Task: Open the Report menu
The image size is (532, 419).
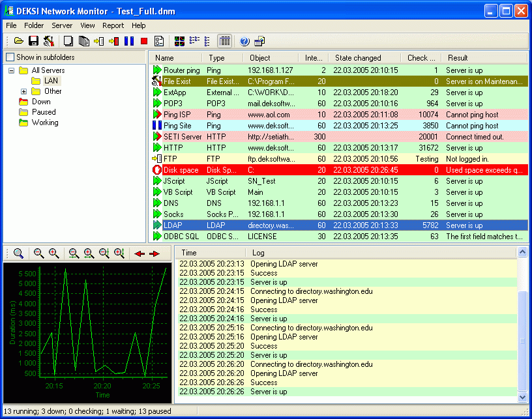Action: (113, 25)
